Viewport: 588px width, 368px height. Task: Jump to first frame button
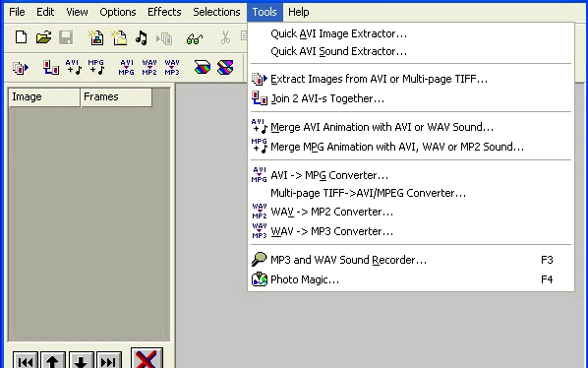coord(26,360)
